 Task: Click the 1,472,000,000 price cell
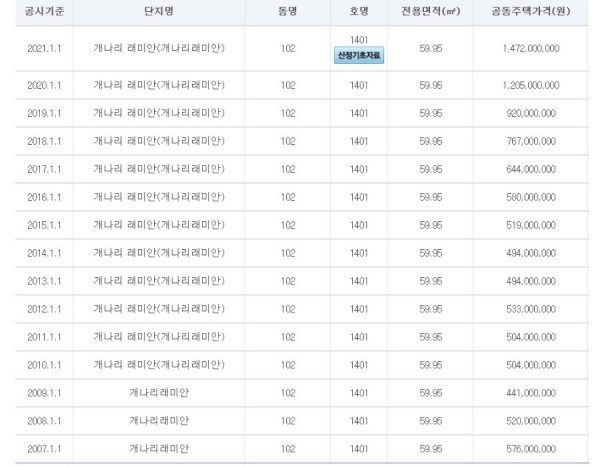pos(531,49)
